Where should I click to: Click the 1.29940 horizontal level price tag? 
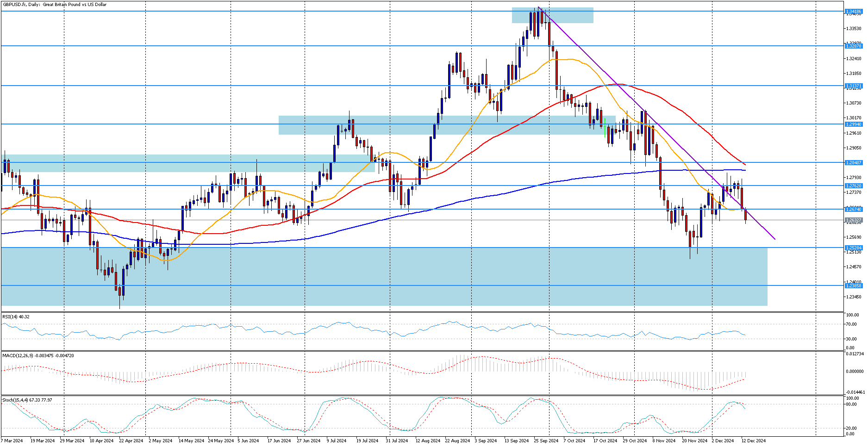pos(854,124)
